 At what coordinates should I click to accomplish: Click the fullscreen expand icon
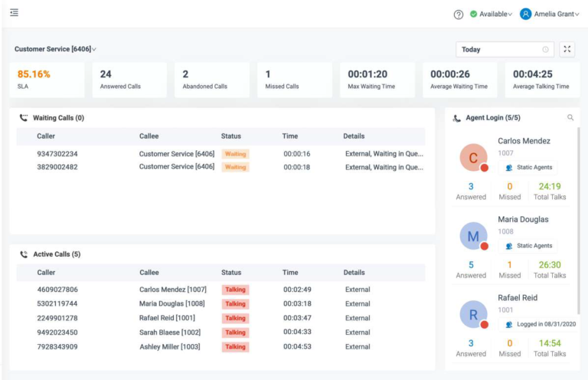click(567, 49)
